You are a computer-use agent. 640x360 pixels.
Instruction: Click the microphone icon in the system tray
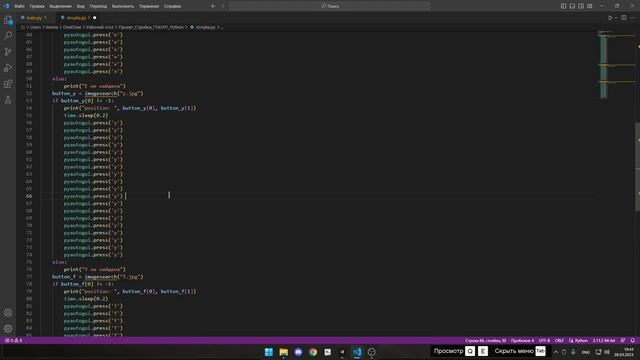pyautogui.click(x=573, y=352)
